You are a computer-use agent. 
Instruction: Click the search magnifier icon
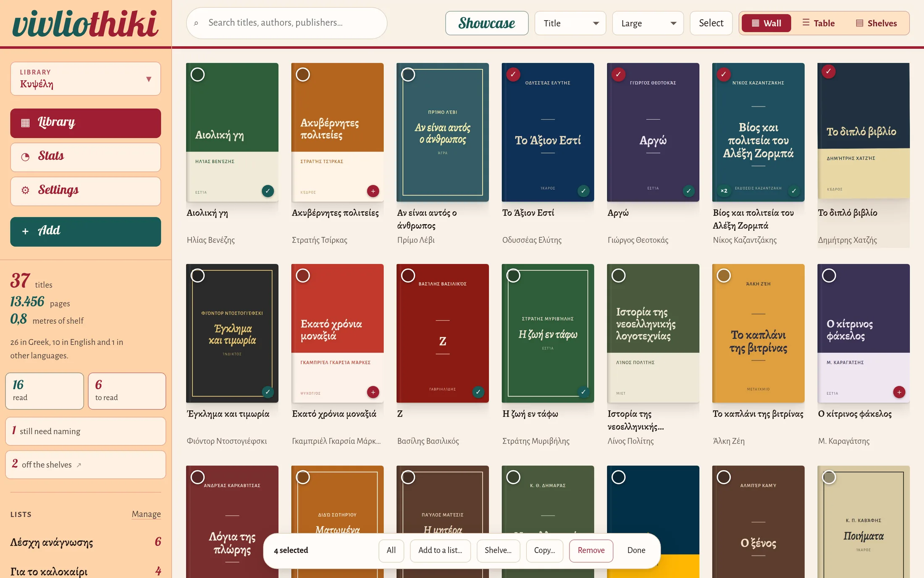[196, 23]
